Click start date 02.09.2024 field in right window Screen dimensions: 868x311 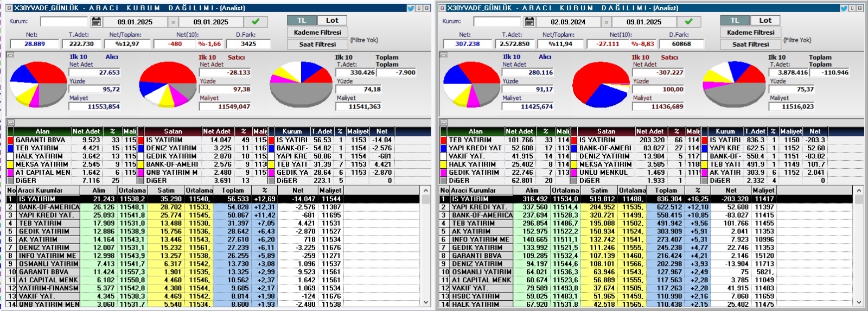tap(568, 22)
